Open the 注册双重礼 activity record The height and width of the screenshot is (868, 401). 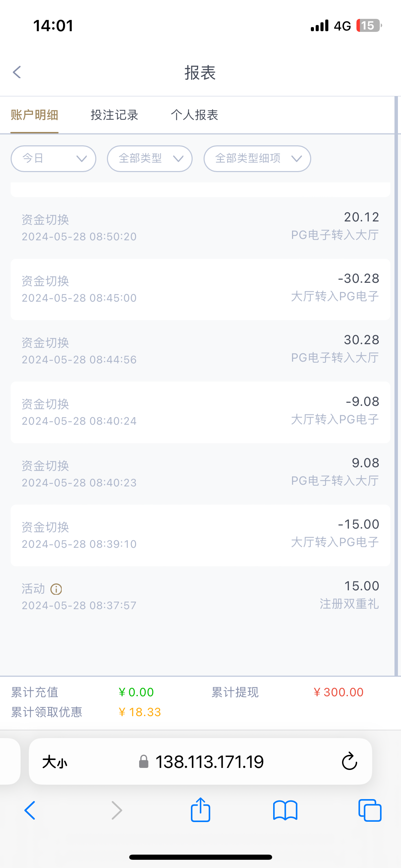coord(200,596)
